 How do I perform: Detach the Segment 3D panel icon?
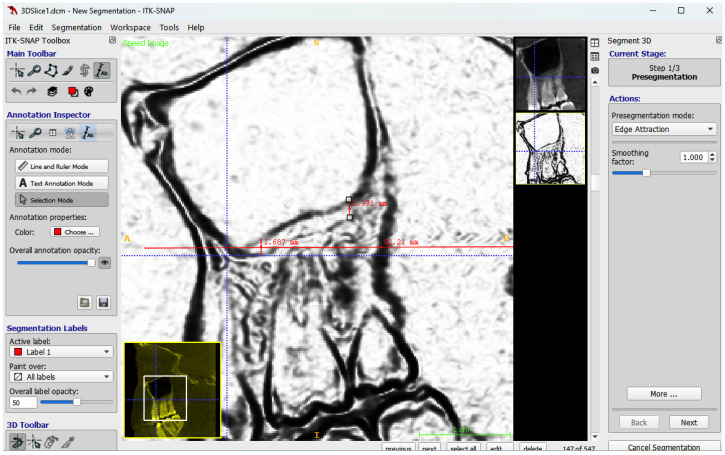(x=719, y=41)
